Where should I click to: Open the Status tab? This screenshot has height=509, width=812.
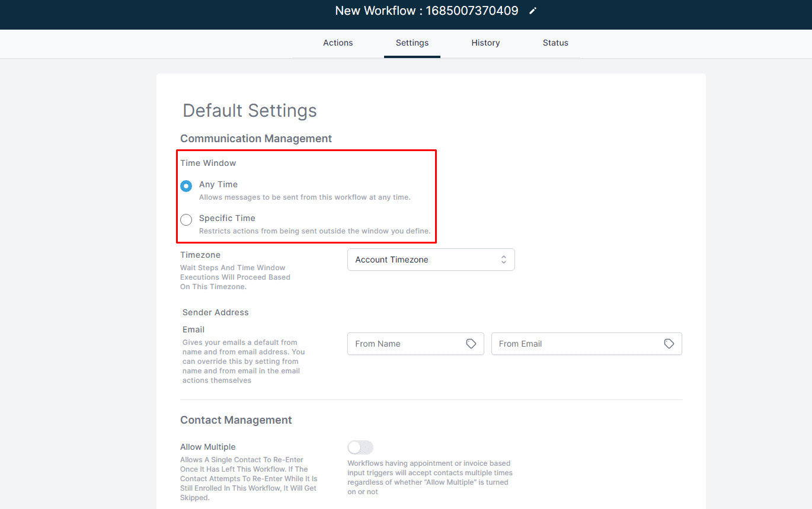pos(555,43)
